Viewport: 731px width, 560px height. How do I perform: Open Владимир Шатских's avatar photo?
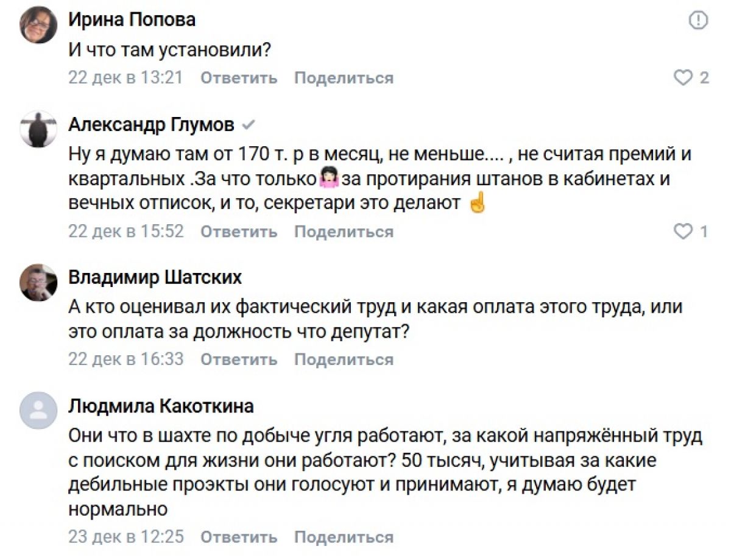38,283
